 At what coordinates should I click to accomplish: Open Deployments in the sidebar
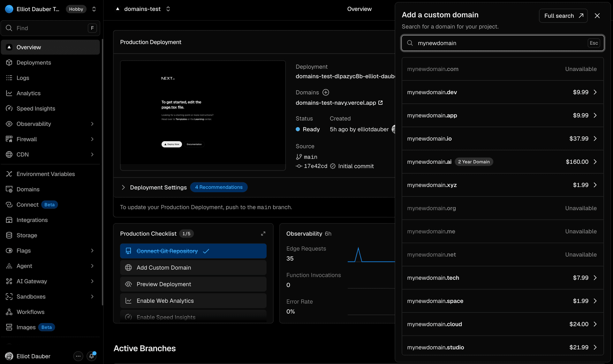(x=50, y=63)
